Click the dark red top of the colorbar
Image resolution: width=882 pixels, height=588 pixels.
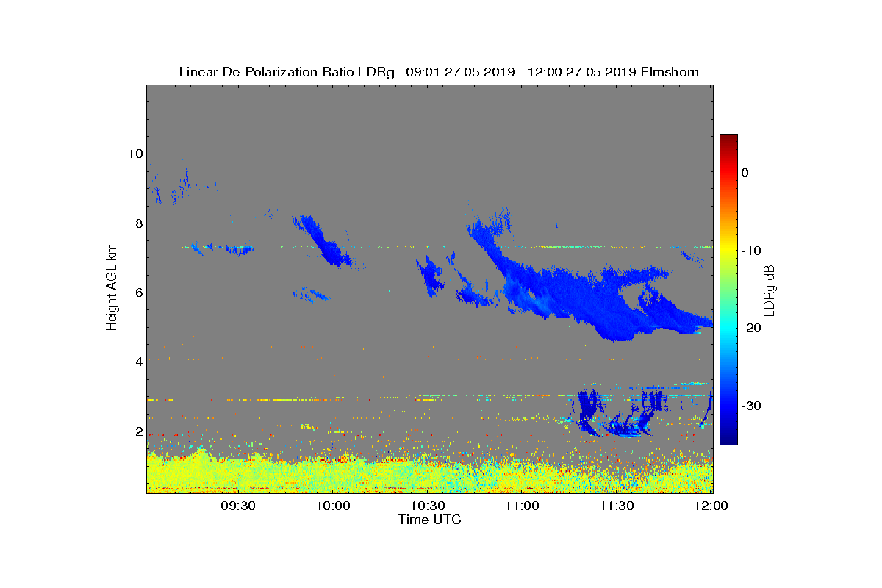tap(728, 140)
